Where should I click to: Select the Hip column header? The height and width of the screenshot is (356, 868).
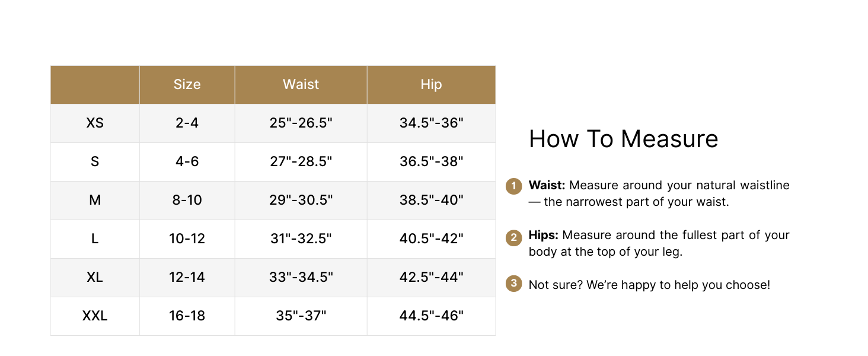[431, 85]
